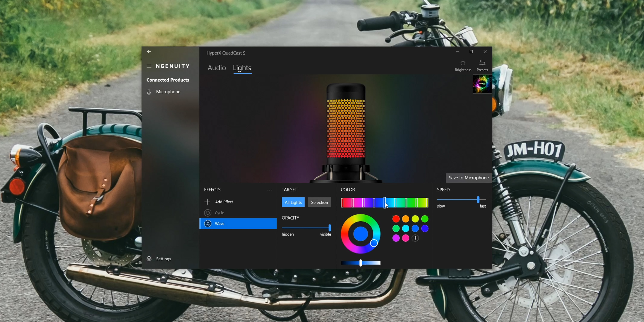
Task: Pick the orange color swatch
Action: point(406,219)
